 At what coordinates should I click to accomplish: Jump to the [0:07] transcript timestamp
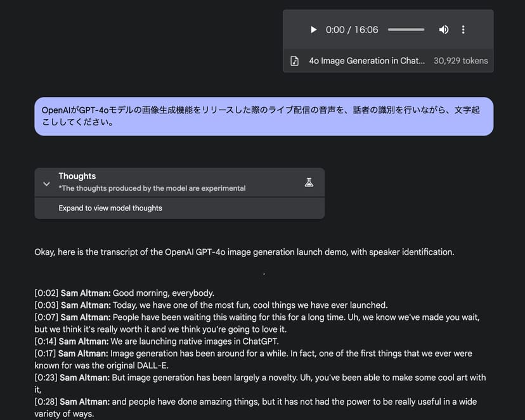tap(46, 317)
